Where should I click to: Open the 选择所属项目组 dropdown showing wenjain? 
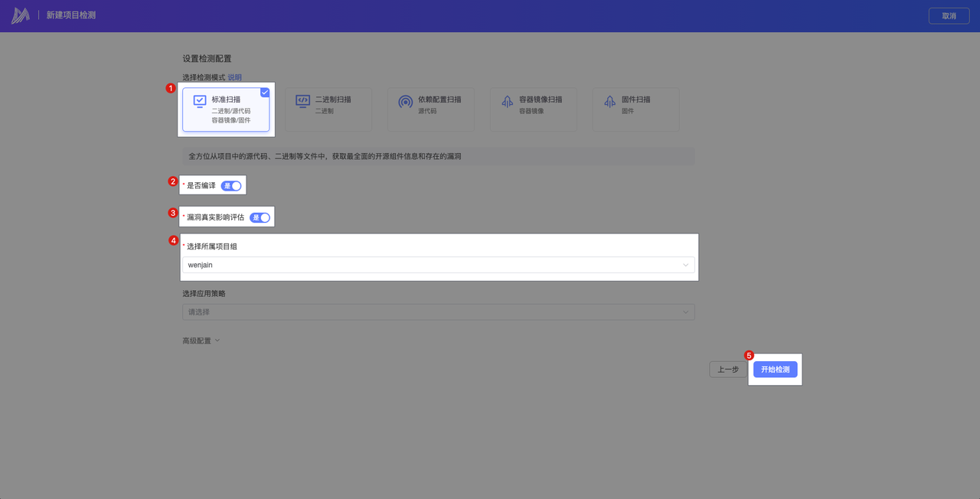click(x=438, y=265)
